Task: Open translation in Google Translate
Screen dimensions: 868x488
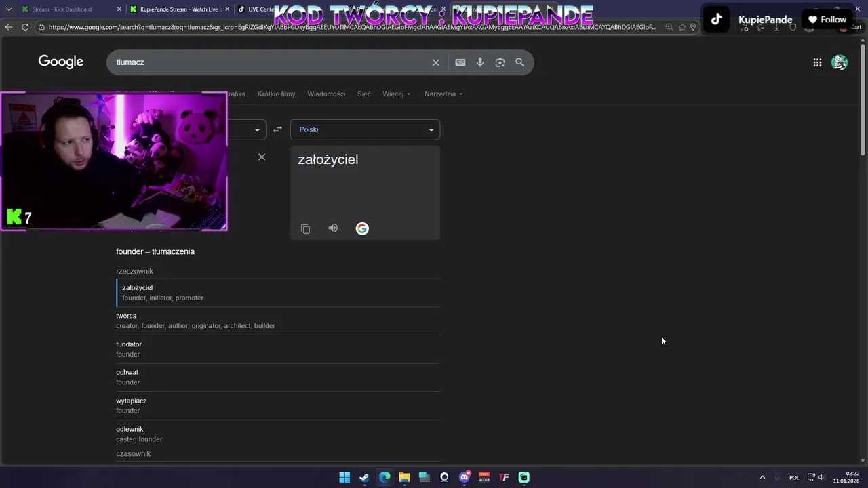Action: tap(362, 228)
